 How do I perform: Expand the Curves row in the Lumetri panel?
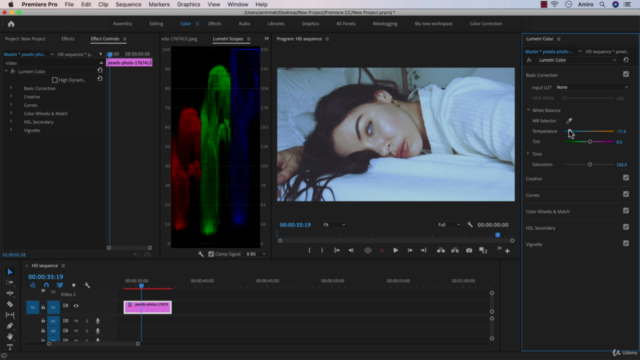coord(533,195)
